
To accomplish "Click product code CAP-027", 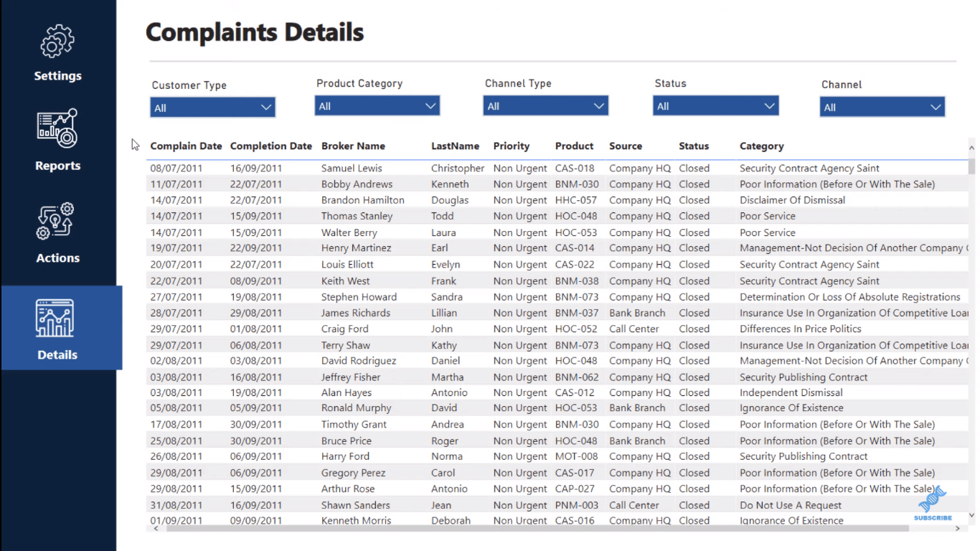I will pyautogui.click(x=575, y=489).
